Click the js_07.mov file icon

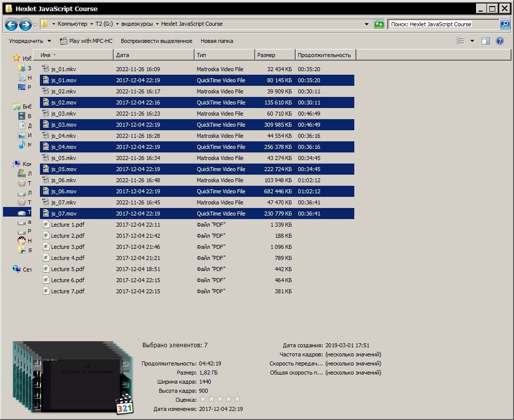[45, 214]
